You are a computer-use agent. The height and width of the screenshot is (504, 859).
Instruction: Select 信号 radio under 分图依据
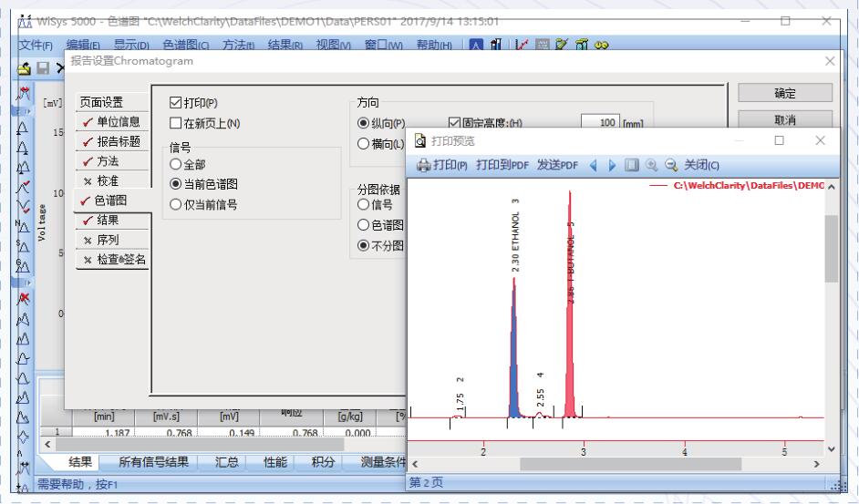tap(363, 204)
